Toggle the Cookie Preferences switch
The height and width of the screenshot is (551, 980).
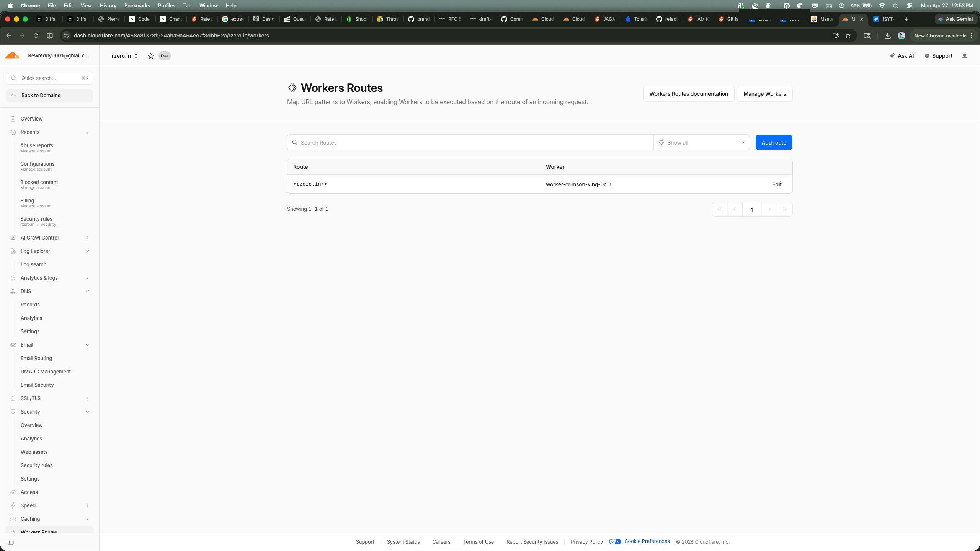(615, 541)
